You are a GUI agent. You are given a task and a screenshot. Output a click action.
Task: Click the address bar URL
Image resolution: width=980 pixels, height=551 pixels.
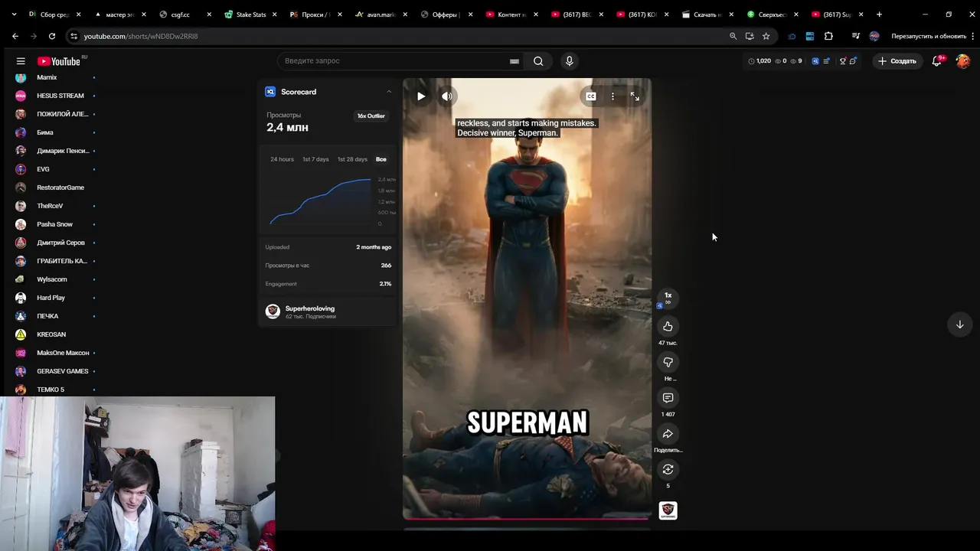pyautogui.click(x=141, y=36)
